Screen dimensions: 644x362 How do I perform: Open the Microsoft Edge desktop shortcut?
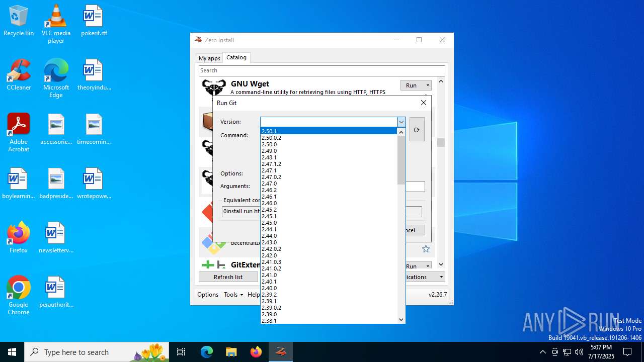pyautogui.click(x=56, y=78)
